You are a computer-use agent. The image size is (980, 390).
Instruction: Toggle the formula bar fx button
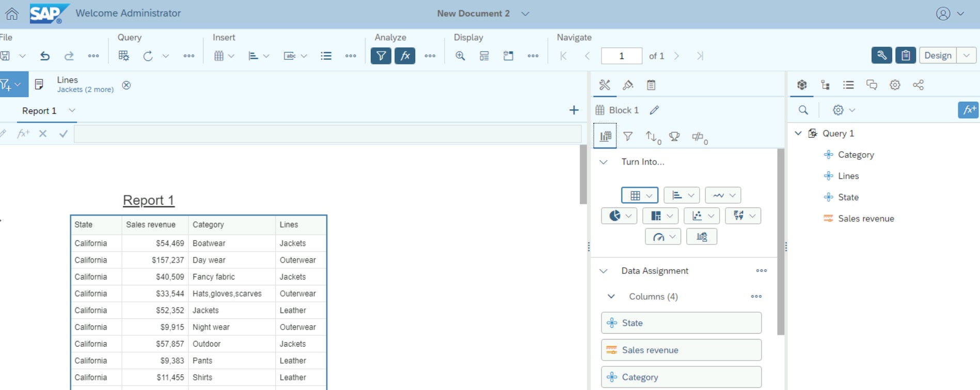(405, 56)
